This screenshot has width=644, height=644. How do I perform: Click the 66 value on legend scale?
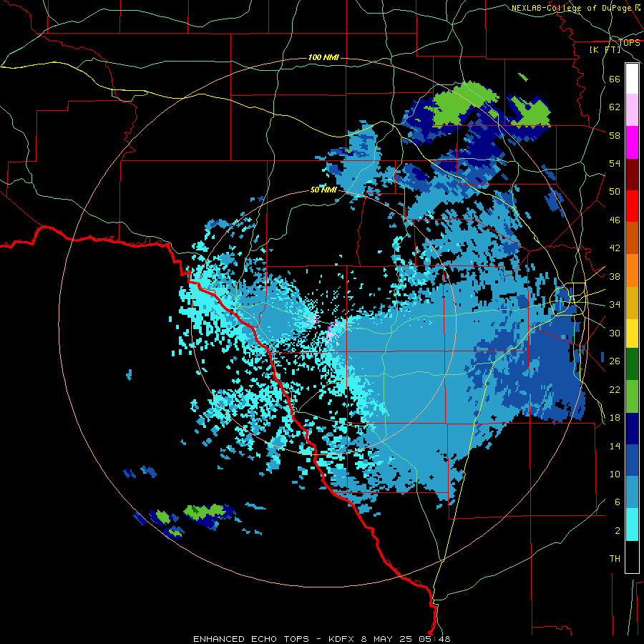coord(615,79)
